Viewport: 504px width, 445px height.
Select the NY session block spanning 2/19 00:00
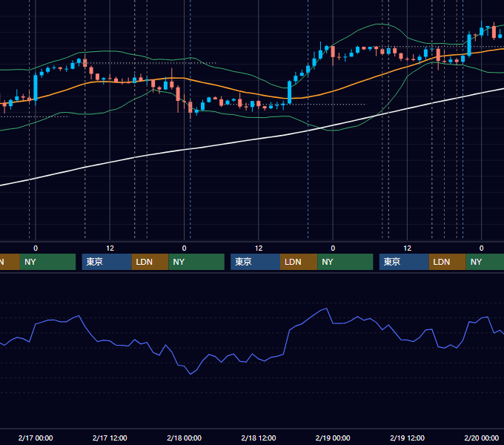[x=345, y=262]
